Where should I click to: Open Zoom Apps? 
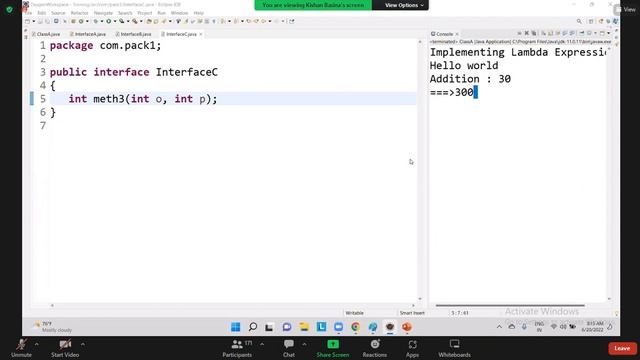coord(412,348)
